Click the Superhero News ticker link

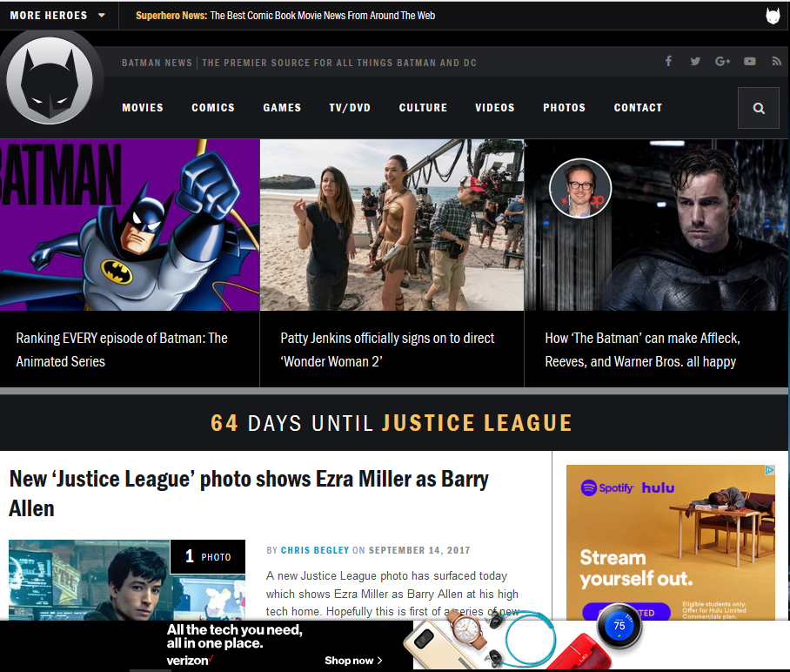coord(285,16)
